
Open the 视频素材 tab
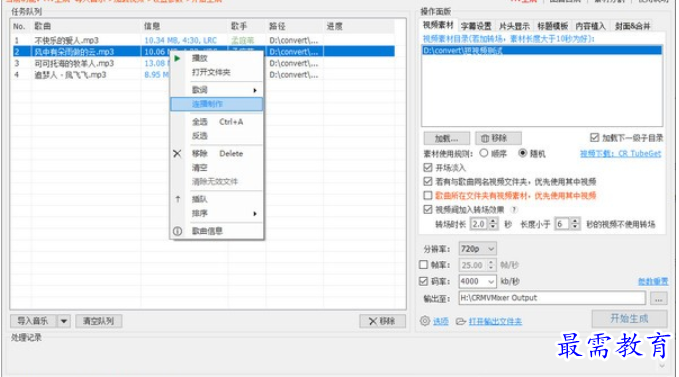pos(438,25)
